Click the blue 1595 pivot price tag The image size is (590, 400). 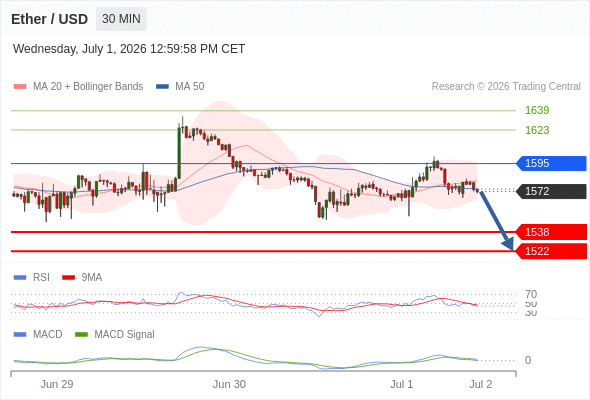551,163
